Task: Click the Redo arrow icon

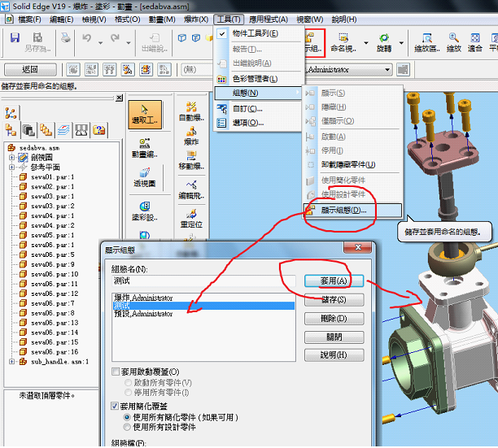Action: (115, 38)
